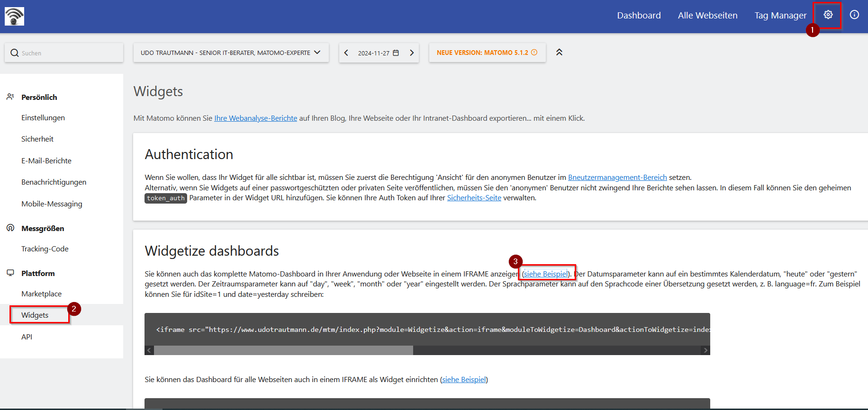The height and width of the screenshot is (410, 868).
Task: Open siehe Beispiel link for complete dashboard
Action: point(546,274)
